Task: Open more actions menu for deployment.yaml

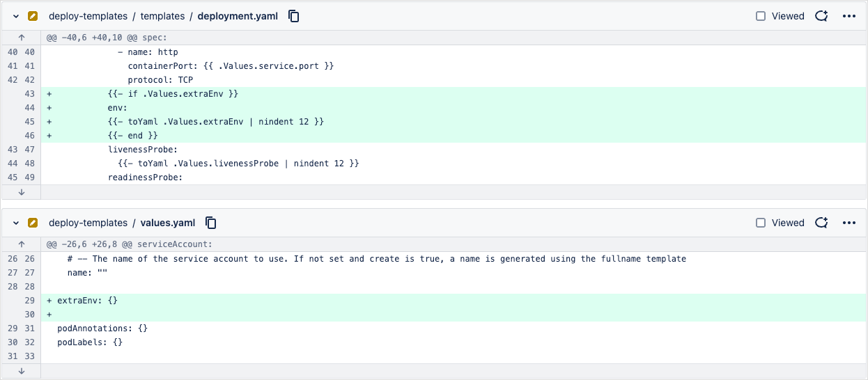Action: click(848, 16)
